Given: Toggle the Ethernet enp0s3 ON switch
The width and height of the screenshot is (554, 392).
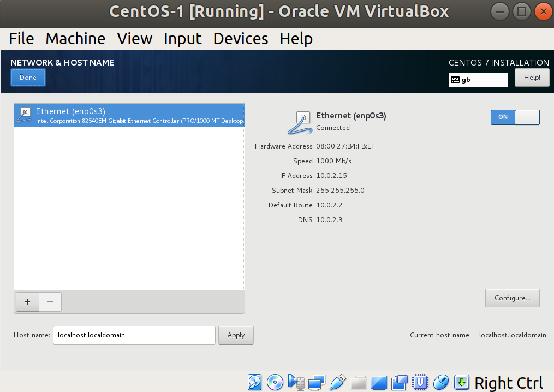Looking at the screenshot, I should [515, 117].
